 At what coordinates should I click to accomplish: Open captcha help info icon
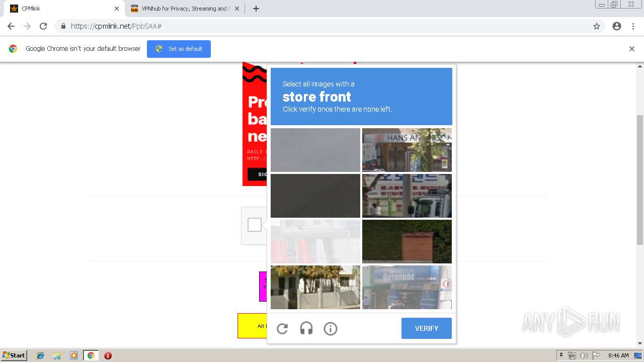[331, 329]
